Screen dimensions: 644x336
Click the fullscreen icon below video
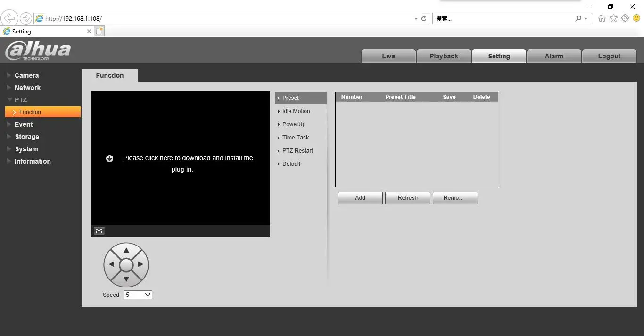coord(99,230)
